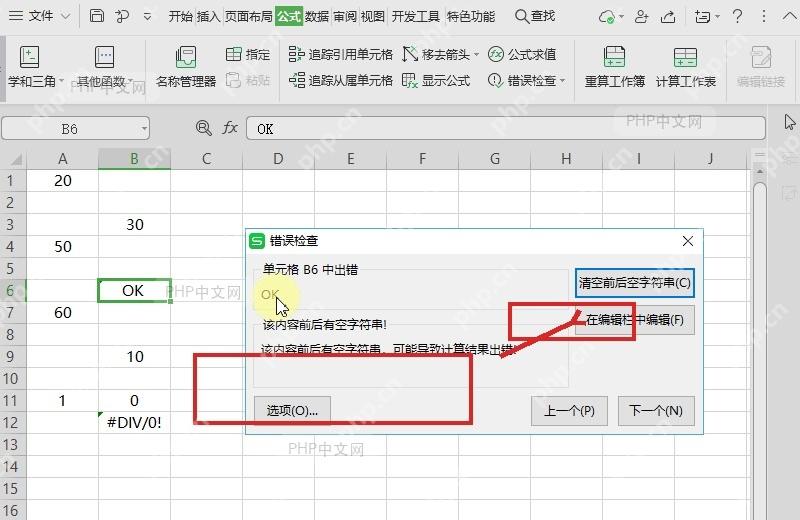Open the 其他函数 function dropdown
The image size is (800, 520).
point(105,67)
